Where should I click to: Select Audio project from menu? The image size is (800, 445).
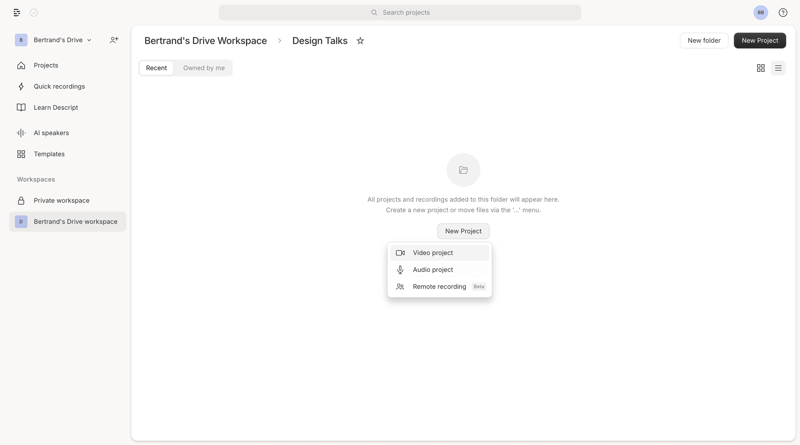click(439, 269)
